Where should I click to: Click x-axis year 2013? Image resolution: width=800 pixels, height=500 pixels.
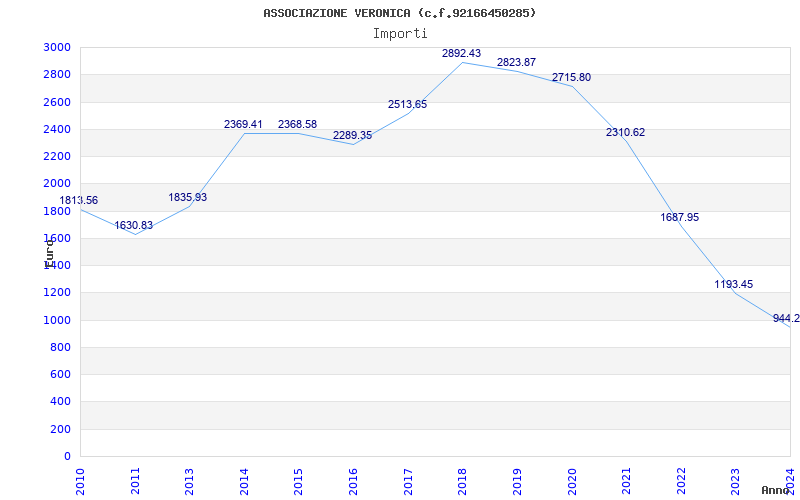coord(190,482)
